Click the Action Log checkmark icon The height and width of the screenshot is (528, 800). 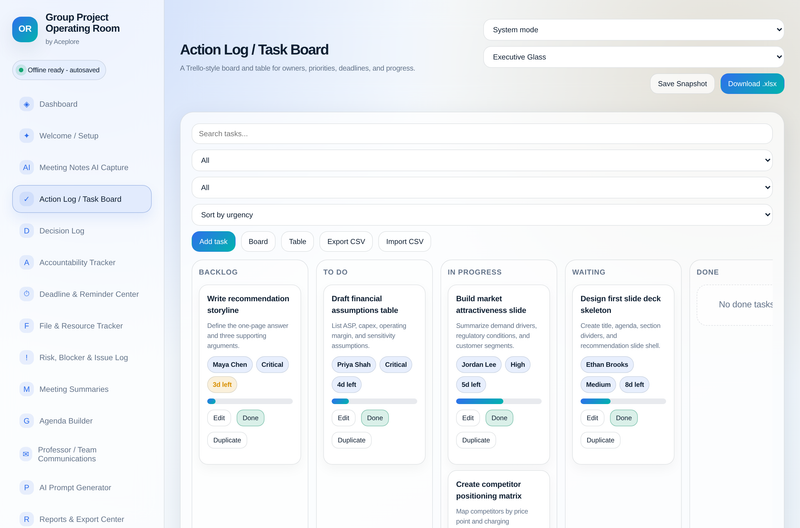[x=27, y=199]
